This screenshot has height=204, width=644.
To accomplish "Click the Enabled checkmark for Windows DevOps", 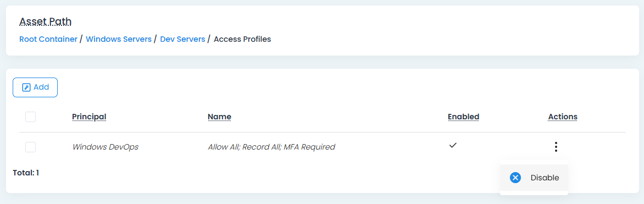I will coord(453,145).
